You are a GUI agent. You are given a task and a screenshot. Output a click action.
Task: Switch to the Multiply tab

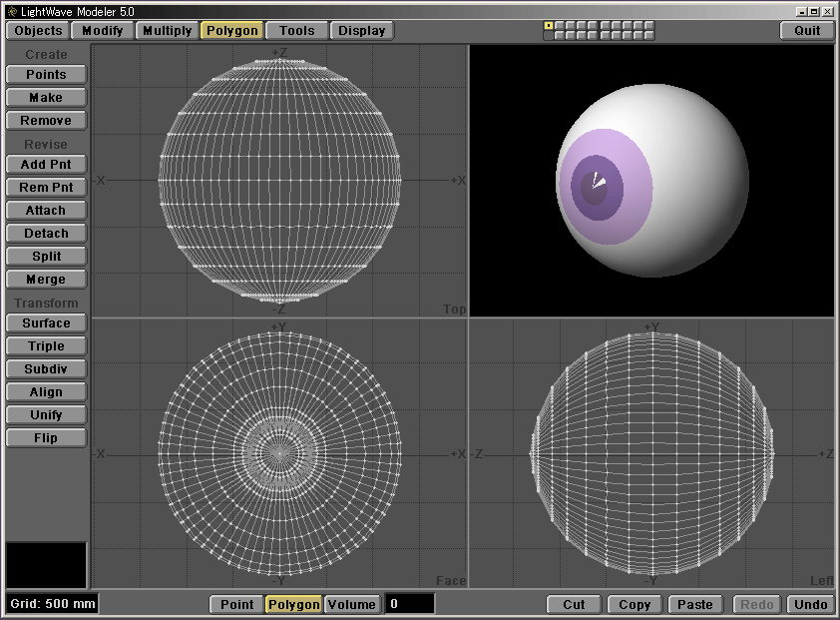tap(167, 30)
